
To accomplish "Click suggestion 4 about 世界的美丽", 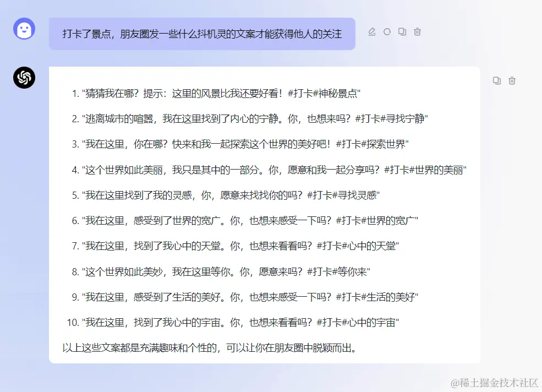I will coord(264,170).
